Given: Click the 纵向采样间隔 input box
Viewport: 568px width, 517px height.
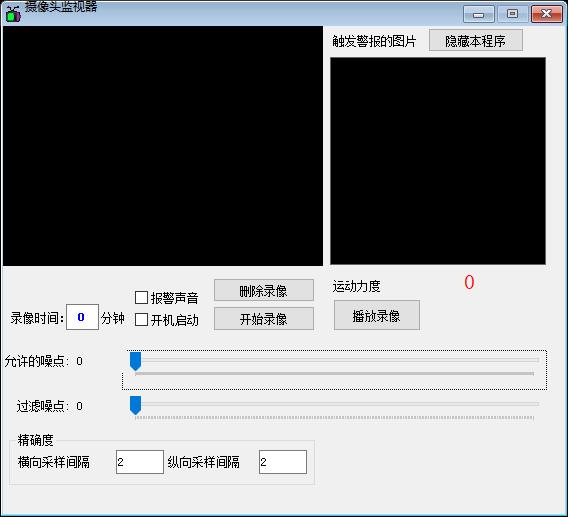Looking at the screenshot, I should (x=283, y=462).
